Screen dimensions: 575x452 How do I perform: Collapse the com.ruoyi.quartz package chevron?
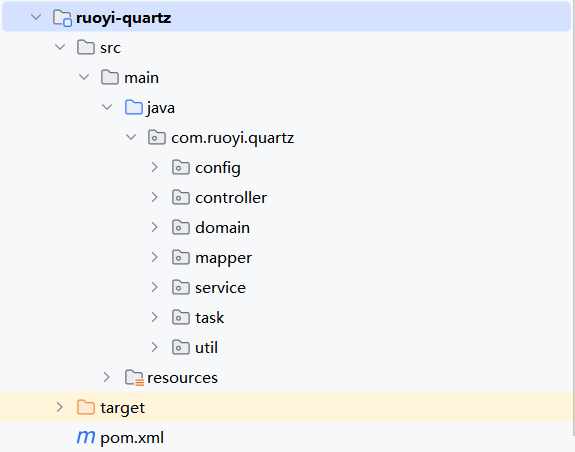point(131,137)
